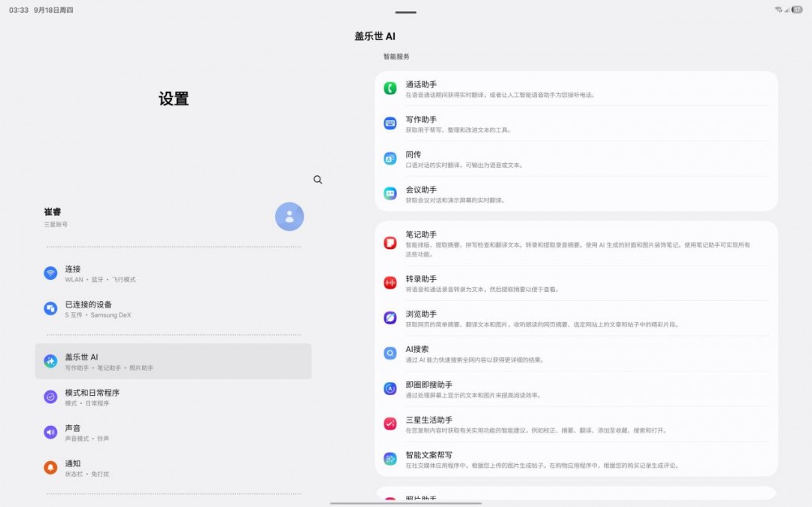Screen dimensions: 812x507
Task: Click the 设置 page title
Action: point(174,99)
